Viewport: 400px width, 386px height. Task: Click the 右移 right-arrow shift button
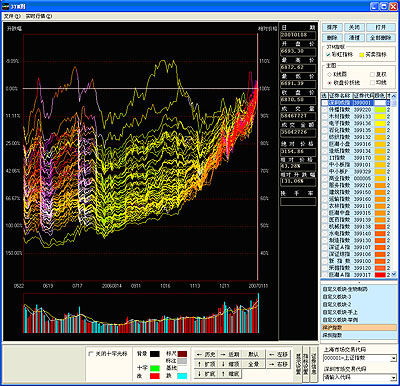point(278,364)
